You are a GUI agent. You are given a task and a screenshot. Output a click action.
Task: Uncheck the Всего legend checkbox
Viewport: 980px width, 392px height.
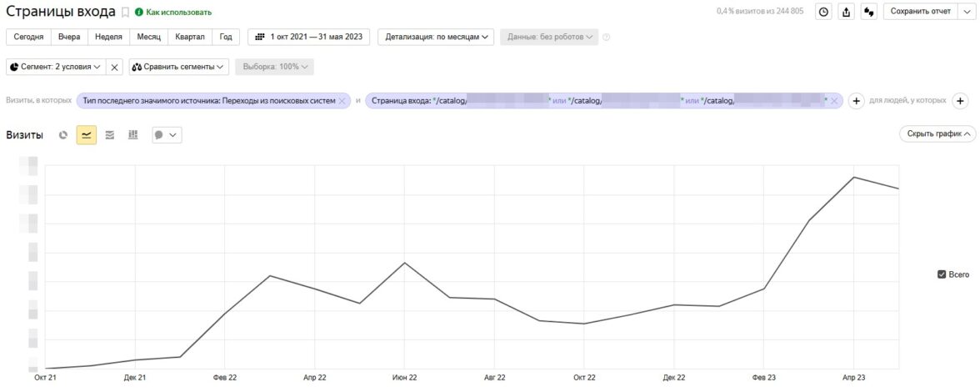(942, 274)
